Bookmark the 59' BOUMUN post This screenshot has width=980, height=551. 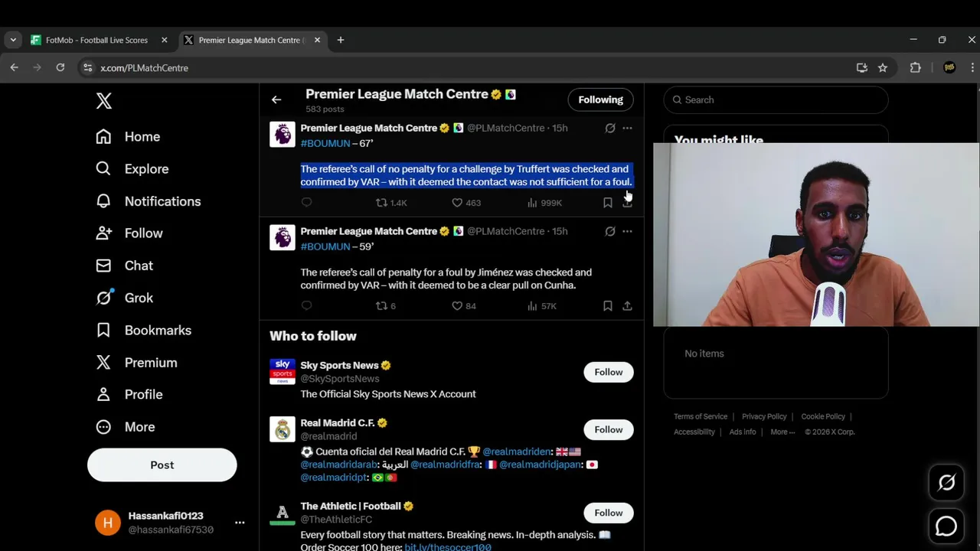[x=607, y=306]
